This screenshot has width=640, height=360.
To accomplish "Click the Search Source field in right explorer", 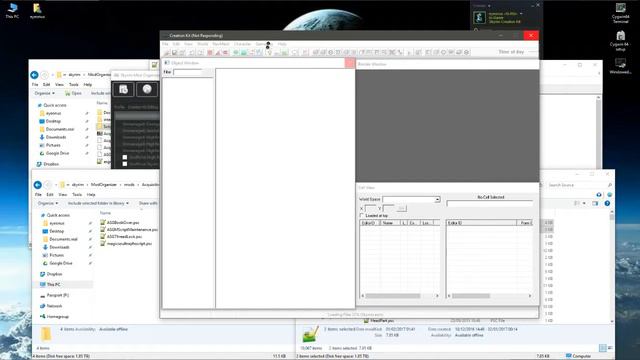I will click(x=580, y=185).
